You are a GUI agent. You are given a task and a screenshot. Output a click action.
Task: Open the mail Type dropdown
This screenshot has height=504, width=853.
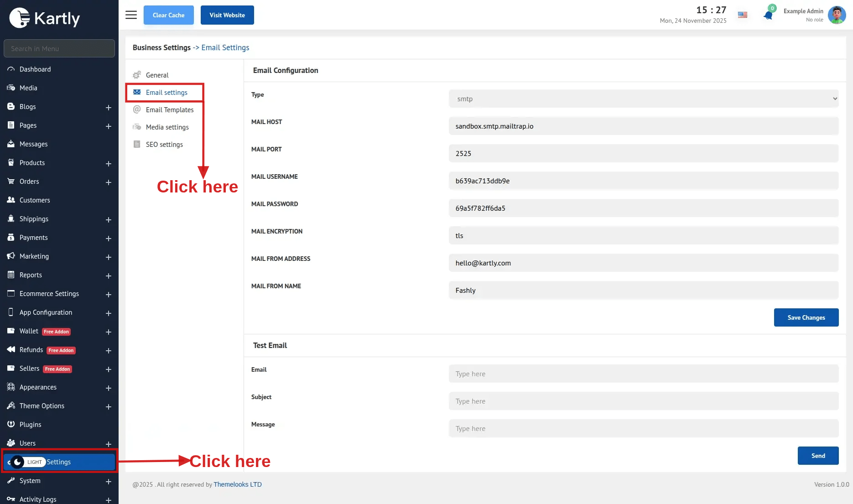pos(643,99)
